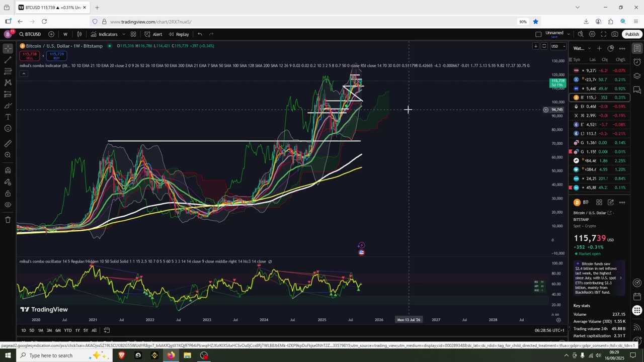The width and height of the screenshot is (644, 362).
Task: Create an Alert from top toolbar
Action: pyautogui.click(x=153, y=34)
